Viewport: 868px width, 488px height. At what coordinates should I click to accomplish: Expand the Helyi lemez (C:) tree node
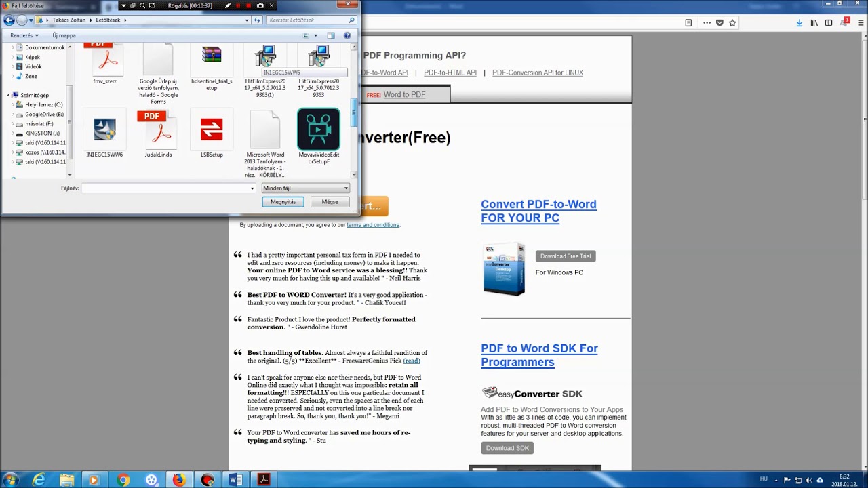(12, 104)
